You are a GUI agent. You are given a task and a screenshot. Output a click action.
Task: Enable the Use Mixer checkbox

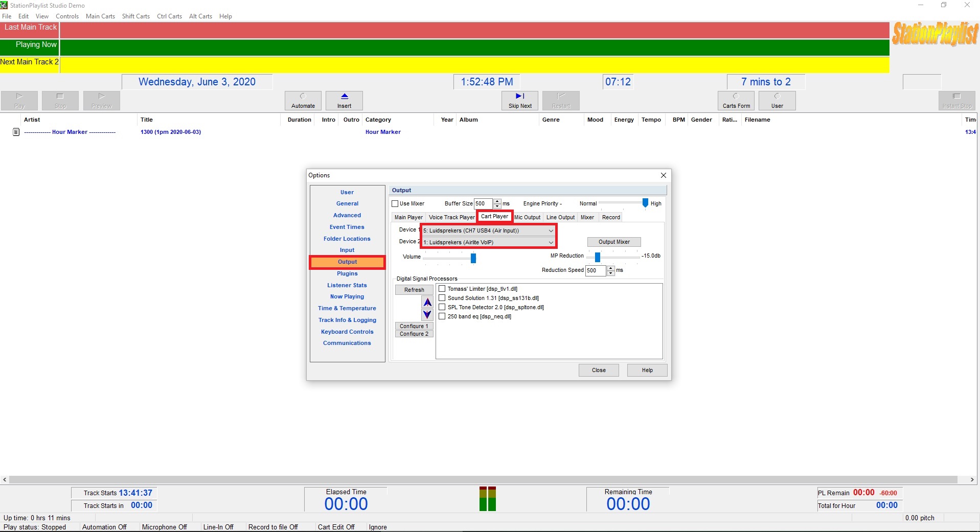coord(395,204)
